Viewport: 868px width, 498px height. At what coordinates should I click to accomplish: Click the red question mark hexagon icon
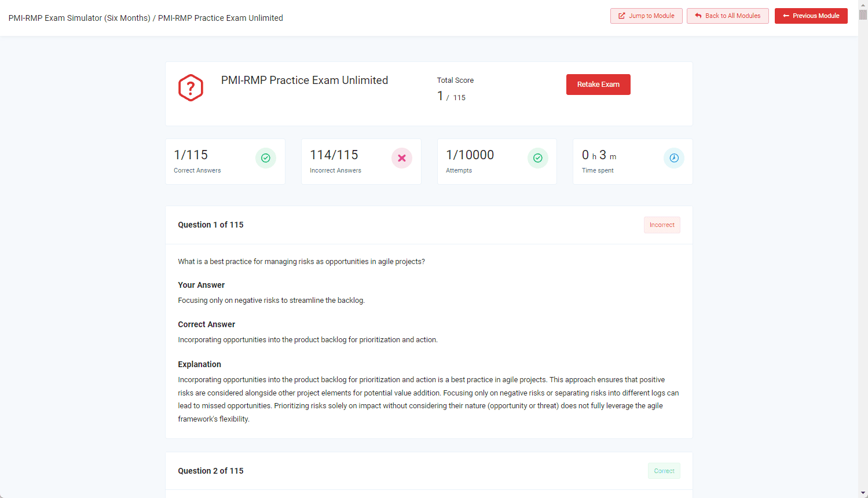(x=191, y=88)
